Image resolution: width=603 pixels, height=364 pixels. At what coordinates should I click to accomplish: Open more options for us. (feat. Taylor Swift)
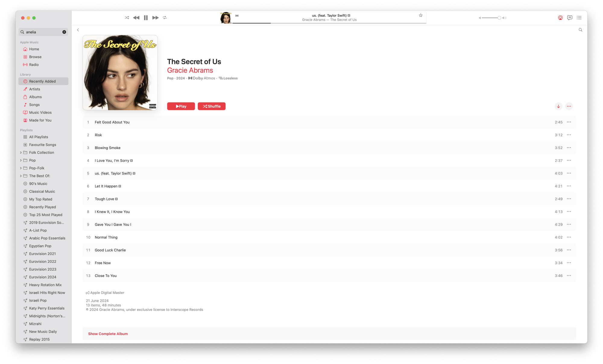569,174
